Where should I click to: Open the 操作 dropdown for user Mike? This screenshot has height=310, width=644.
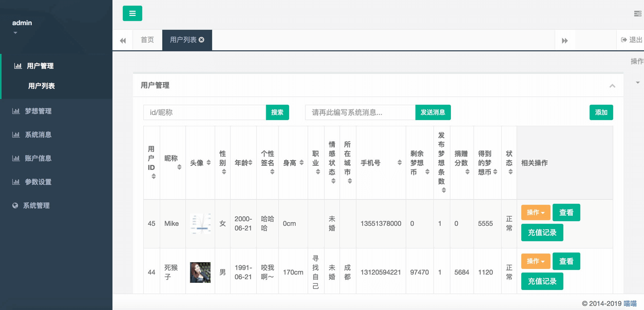coord(536,212)
